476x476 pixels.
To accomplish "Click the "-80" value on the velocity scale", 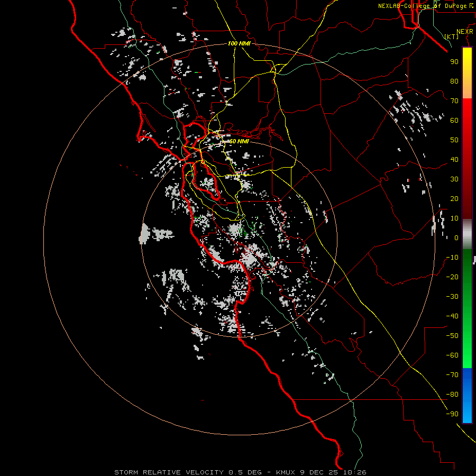I will click(452, 395).
